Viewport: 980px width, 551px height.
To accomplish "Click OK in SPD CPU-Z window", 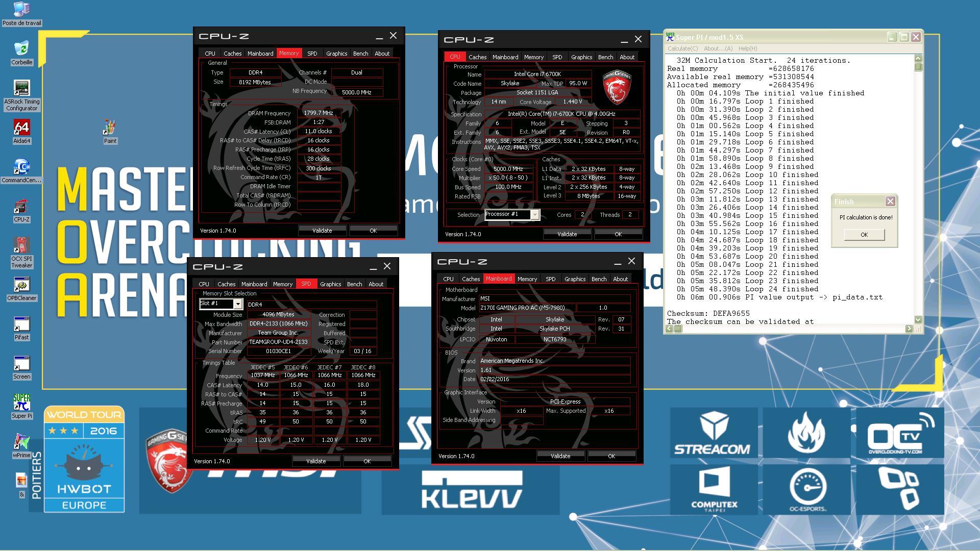I will [x=367, y=461].
